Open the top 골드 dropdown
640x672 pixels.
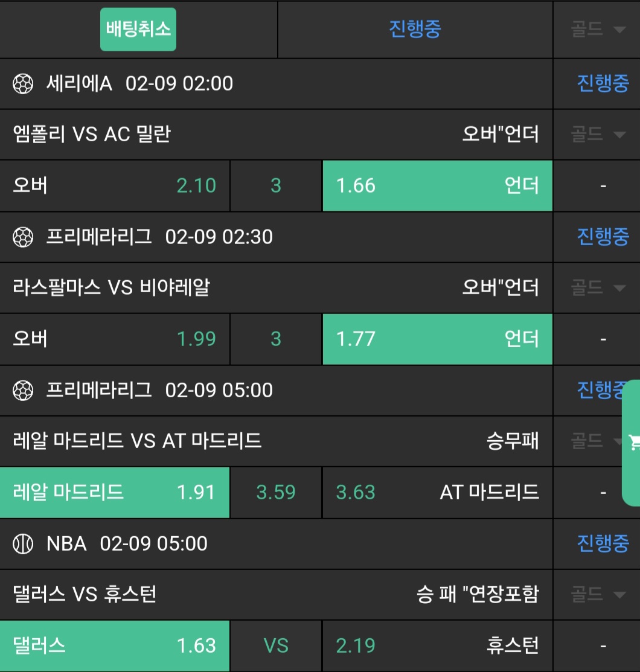597,30
